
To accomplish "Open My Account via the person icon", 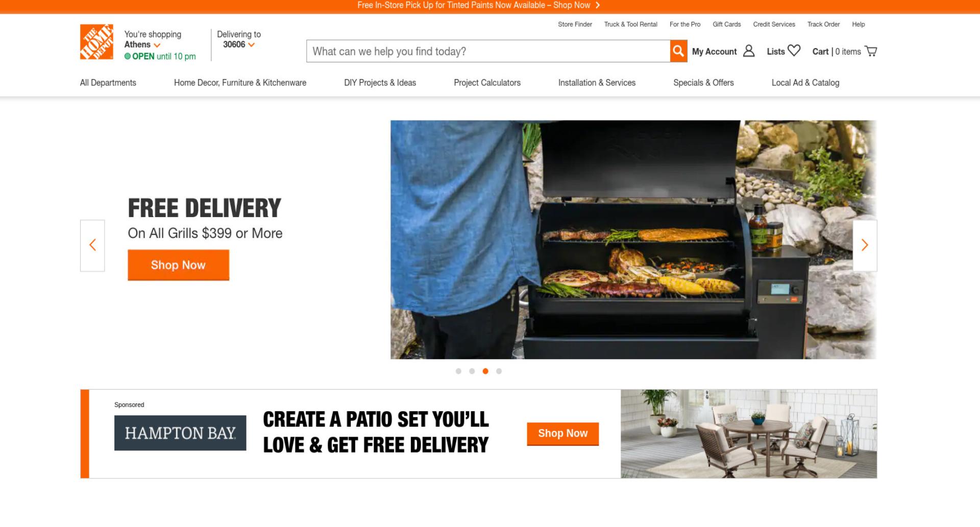I will click(x=749, y=51).
